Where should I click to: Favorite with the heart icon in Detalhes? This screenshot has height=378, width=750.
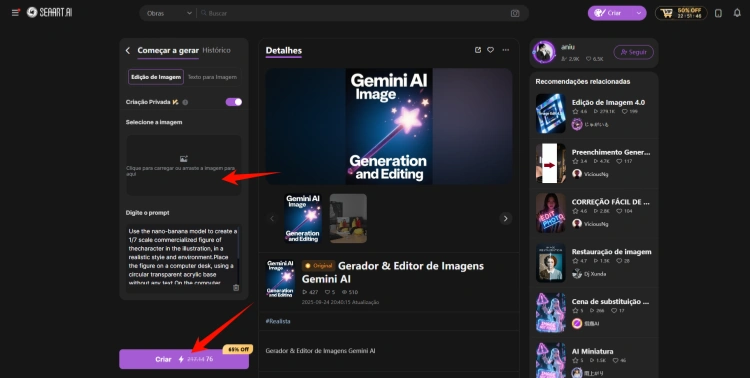coord(490,50)
